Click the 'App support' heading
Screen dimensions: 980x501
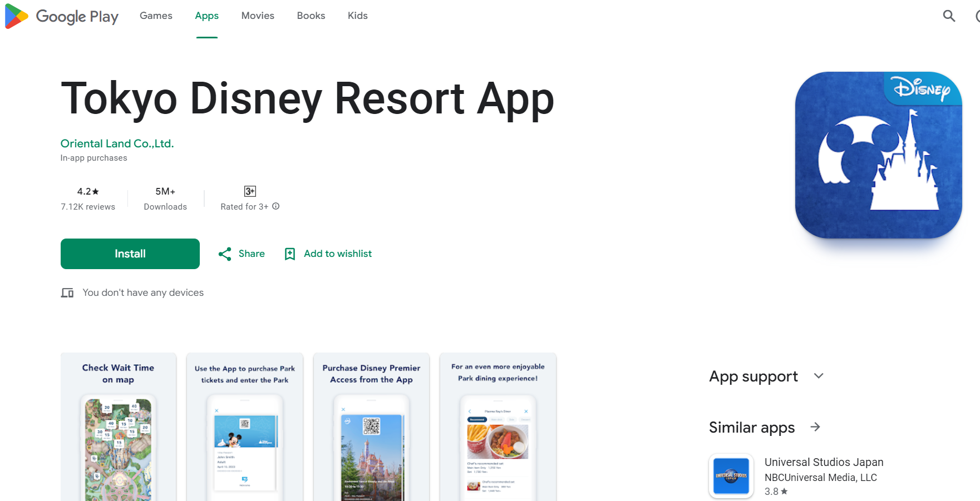(754, 376)
